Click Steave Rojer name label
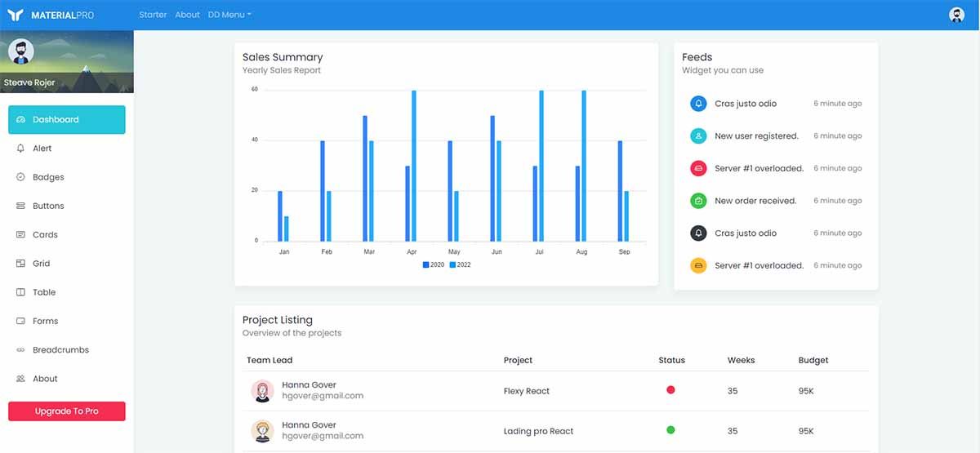The image size is (980, 453). pyautogui.click(x=29, y=82)
